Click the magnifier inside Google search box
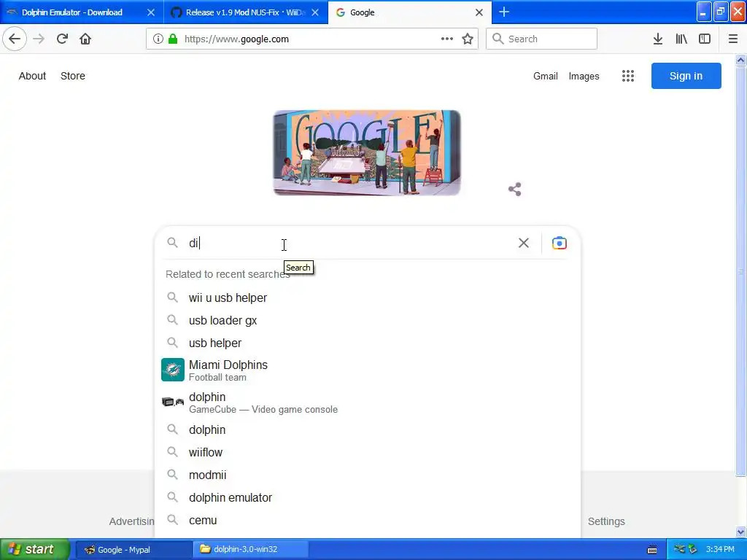Image resolution: width=747 pixels, height=560 pixels. coord(172,242)
